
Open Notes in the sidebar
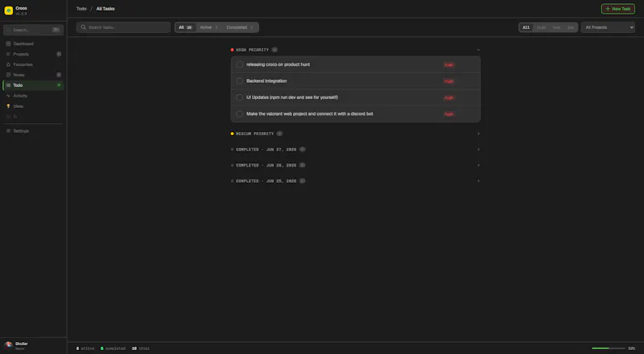click(33, 75)
